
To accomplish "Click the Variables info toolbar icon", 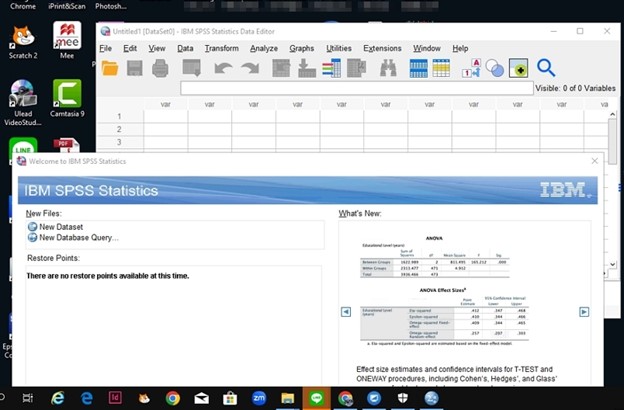I will point(332,68).
